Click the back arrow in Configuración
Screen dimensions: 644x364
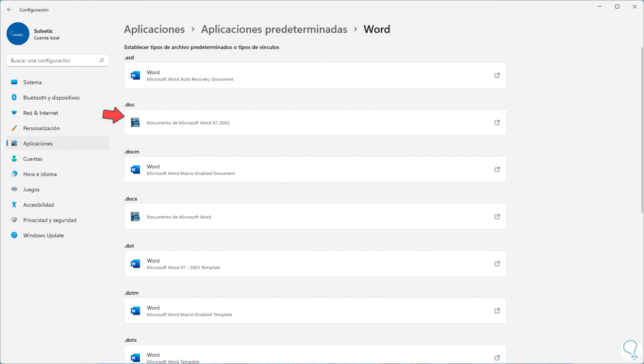pyautogui.click(x=9, y=10)
